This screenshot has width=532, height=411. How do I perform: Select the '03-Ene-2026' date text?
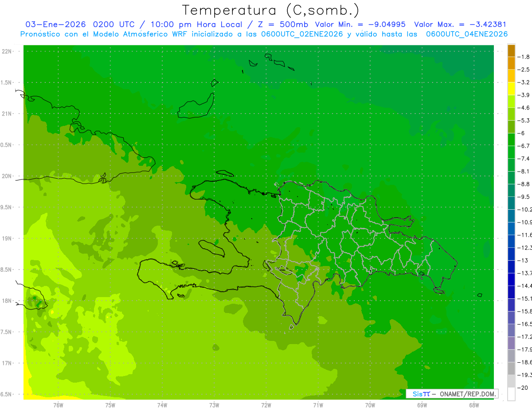(55, 24)
